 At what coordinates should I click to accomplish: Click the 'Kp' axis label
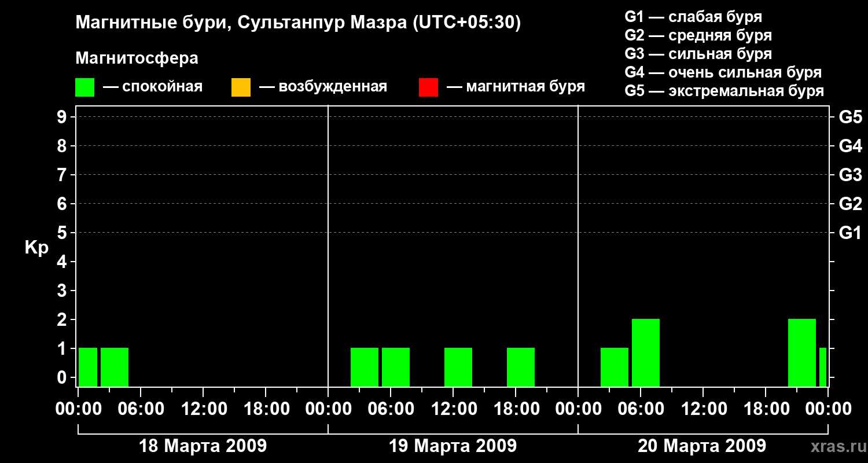[36, 248]
